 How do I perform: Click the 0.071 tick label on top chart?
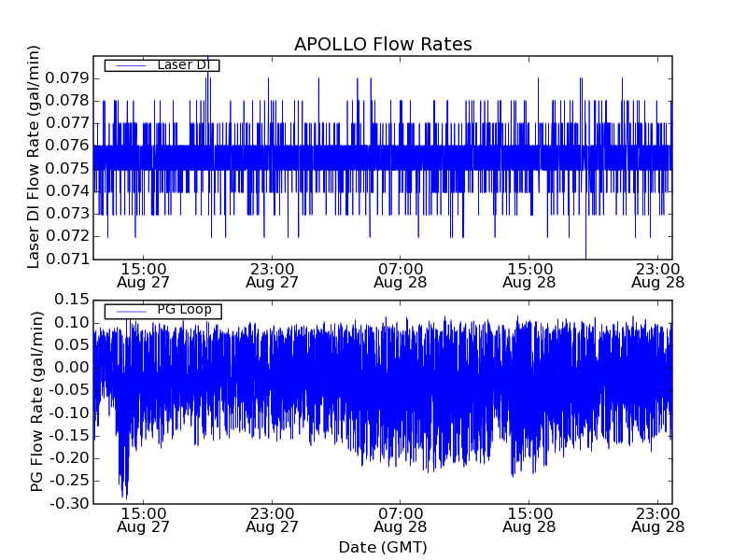click(67, 259)
